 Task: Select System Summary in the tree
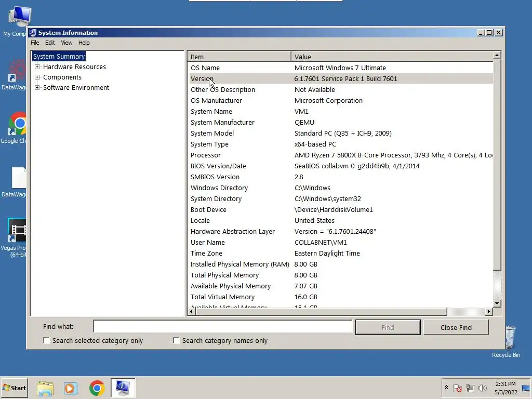pos(59,56)
